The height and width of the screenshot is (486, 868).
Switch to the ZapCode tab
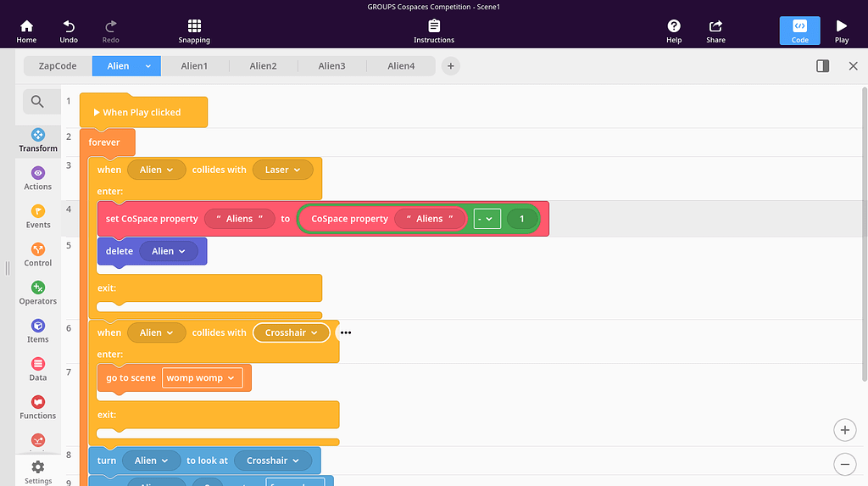click(58, 66)
